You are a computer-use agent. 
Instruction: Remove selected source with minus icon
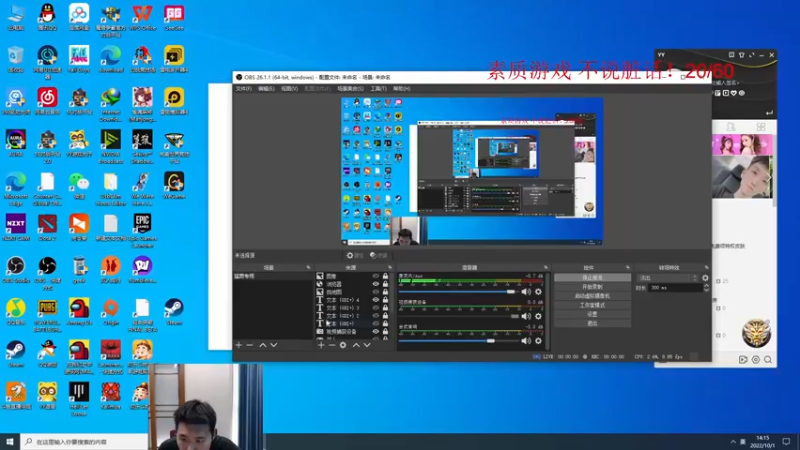tap(332, 345)
